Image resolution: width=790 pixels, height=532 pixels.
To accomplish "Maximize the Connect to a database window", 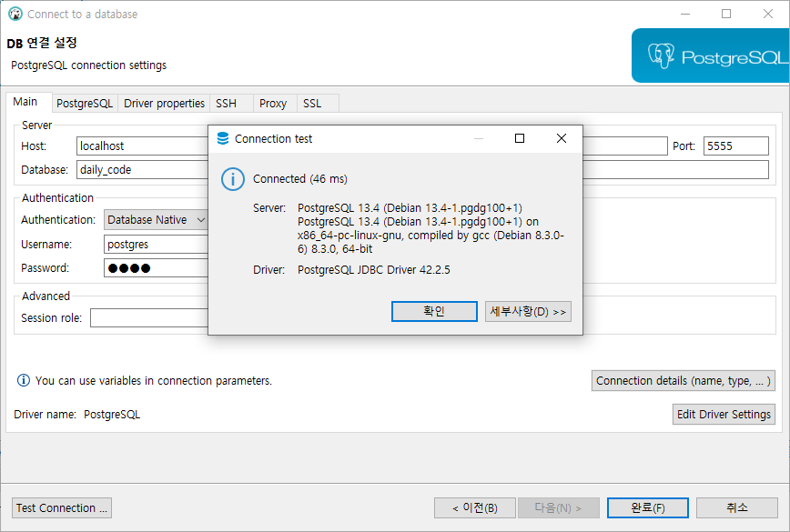I will click(x=726, y=14).
